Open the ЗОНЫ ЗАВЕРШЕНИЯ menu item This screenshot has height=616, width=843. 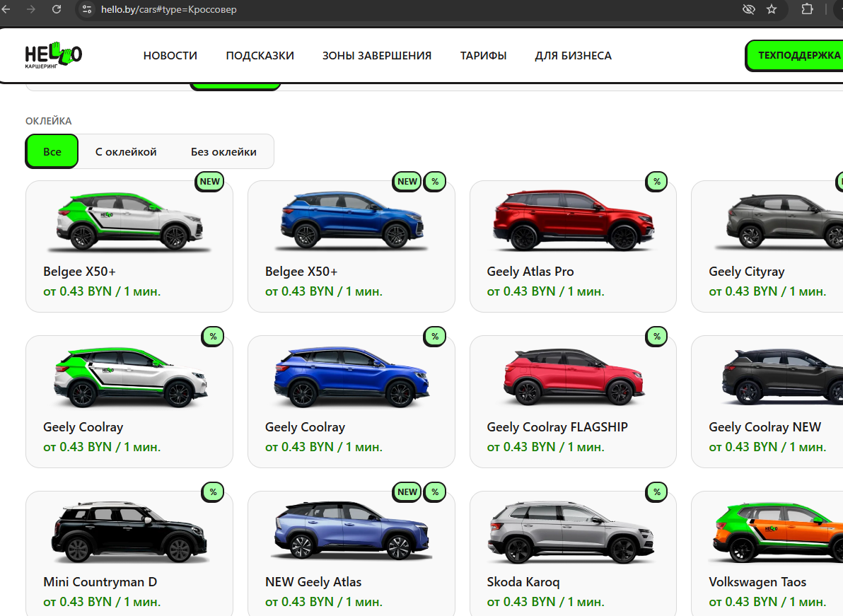[x=377, y=55]
